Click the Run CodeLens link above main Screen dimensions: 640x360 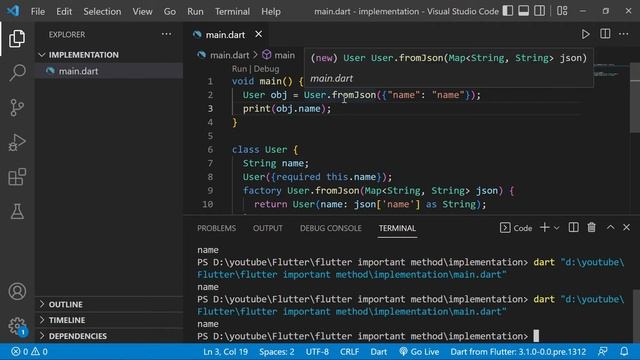pos(239,69)
